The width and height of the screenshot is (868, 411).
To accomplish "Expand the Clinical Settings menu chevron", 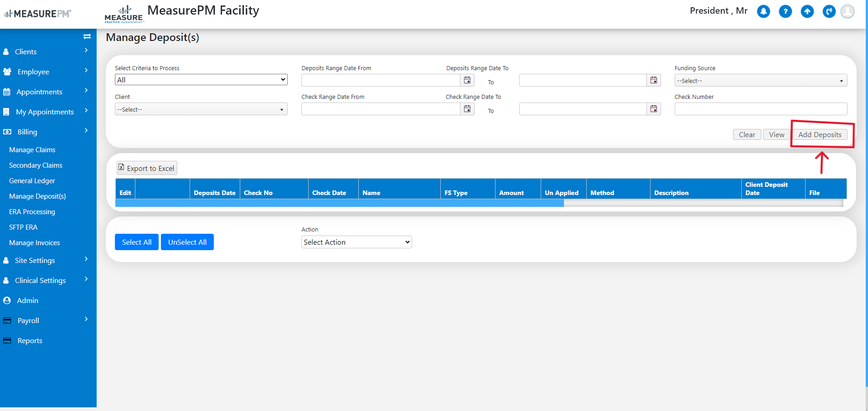I will (86, 279).
